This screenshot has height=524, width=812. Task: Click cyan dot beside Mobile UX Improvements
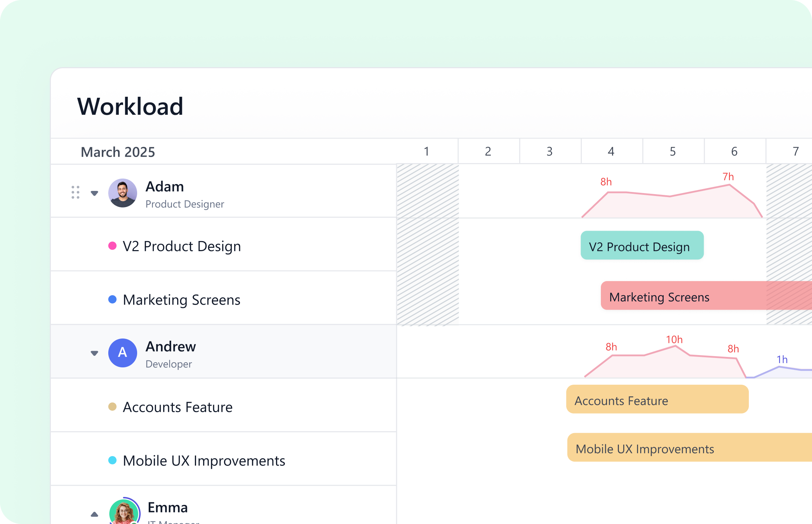pos(113,460)
